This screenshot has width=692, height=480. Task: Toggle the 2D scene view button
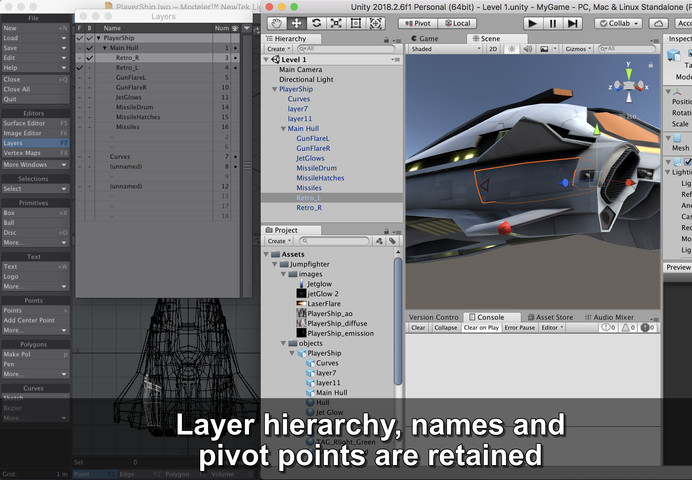493,49
